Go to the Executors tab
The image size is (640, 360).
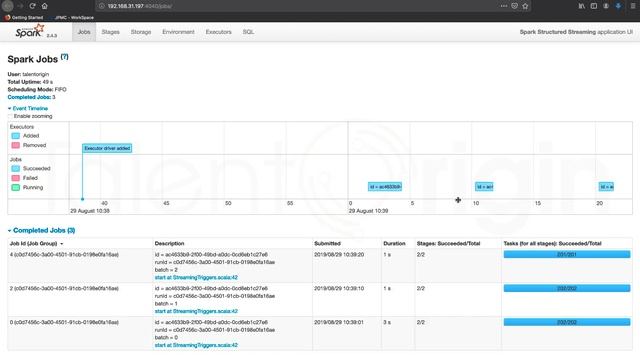click(x=218, y=32)
